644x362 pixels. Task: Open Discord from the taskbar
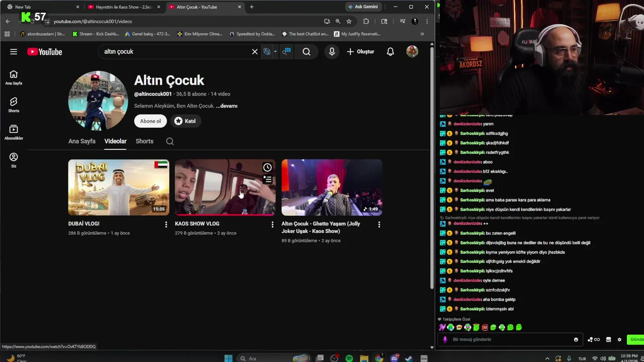tap(394, 358)
